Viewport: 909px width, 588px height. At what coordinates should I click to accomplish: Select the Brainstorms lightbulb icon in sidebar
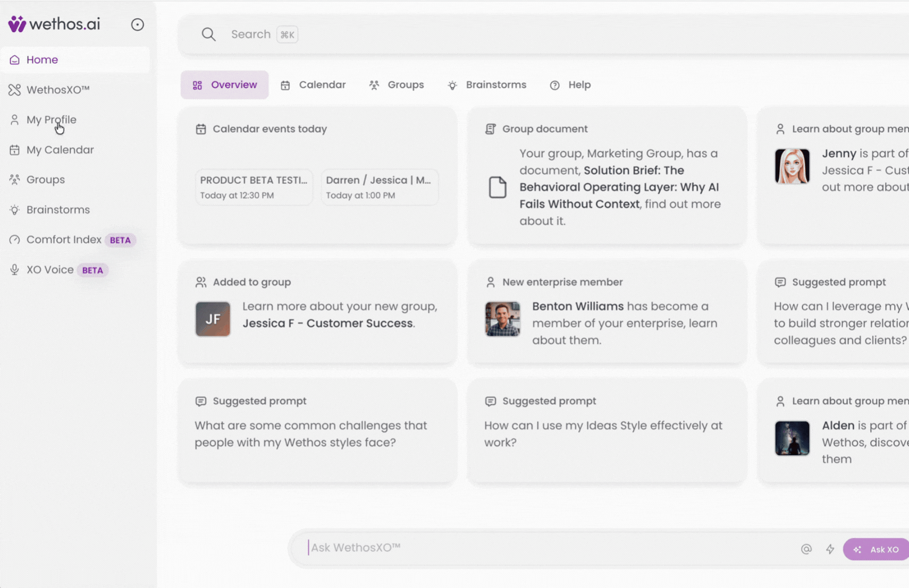14,209
